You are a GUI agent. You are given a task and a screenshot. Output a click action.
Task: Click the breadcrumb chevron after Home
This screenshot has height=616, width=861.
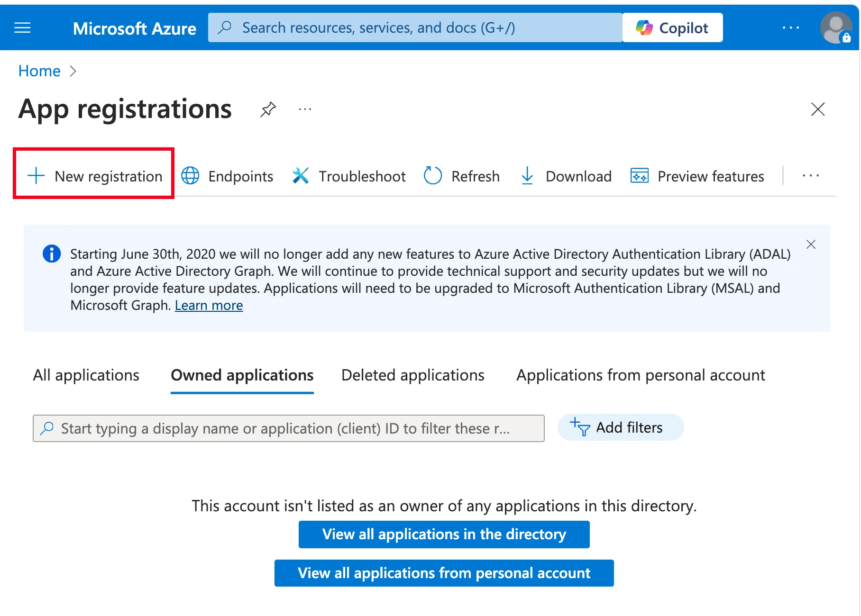pyautogui.click(x=73, y=71)
